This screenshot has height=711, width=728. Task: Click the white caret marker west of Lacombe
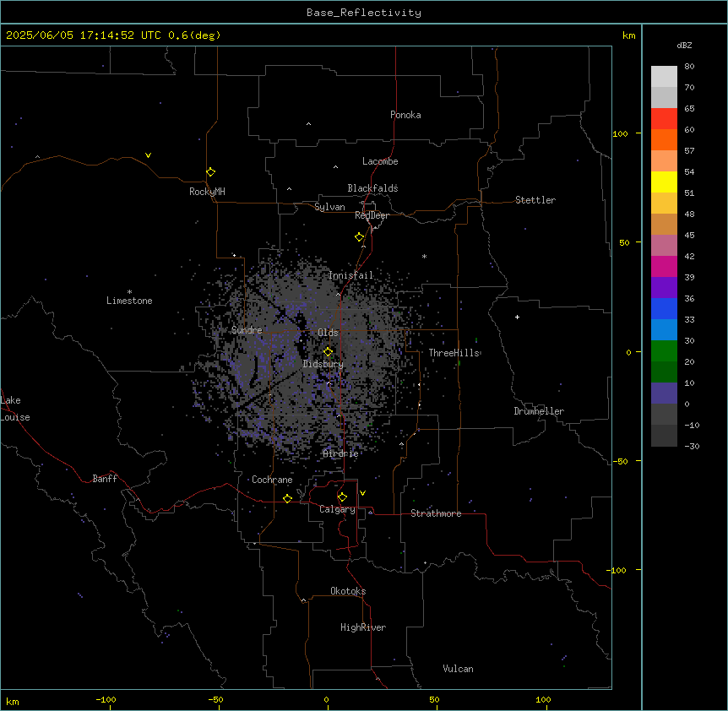coord(335,166)
